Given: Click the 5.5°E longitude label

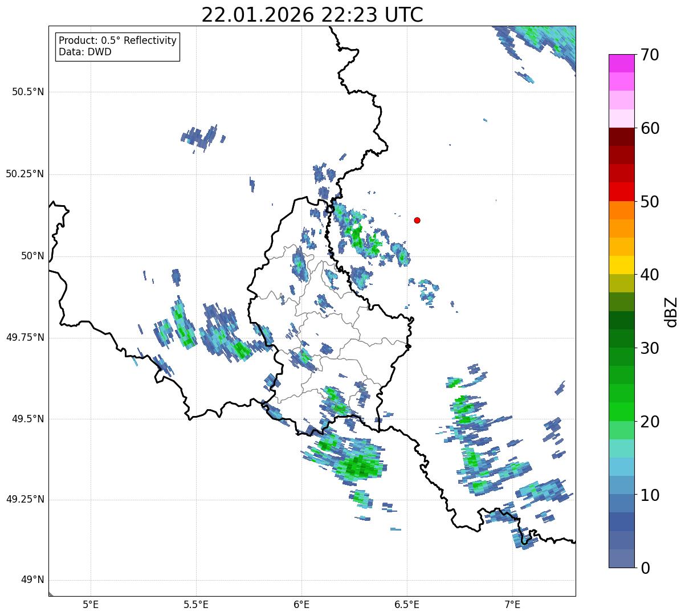Looking at the screenshot, I should 196,604.
